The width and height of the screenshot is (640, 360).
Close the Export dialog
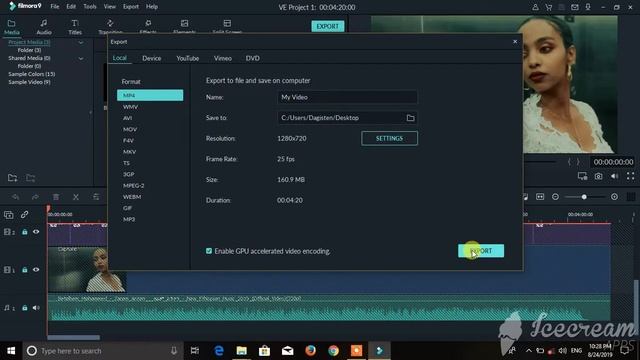click(515, 42)
